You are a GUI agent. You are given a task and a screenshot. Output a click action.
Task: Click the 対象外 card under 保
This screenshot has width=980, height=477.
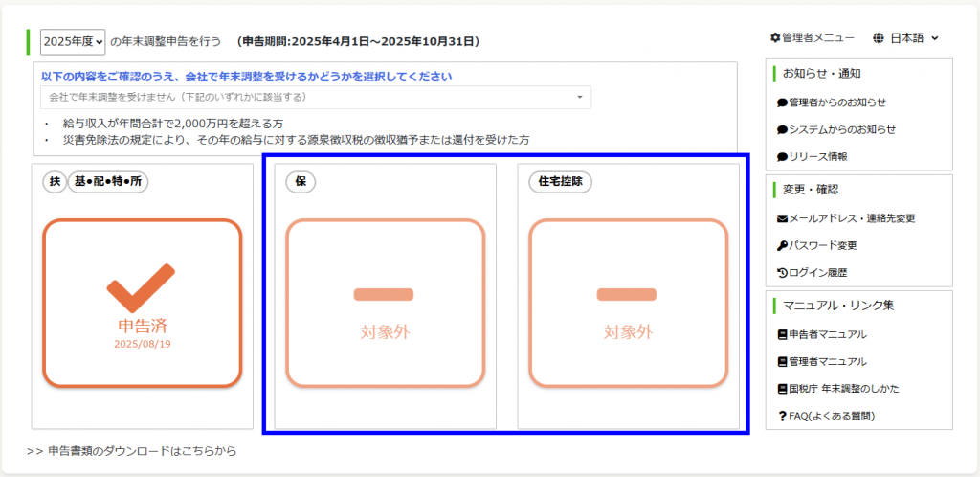(x=385, y=303)
